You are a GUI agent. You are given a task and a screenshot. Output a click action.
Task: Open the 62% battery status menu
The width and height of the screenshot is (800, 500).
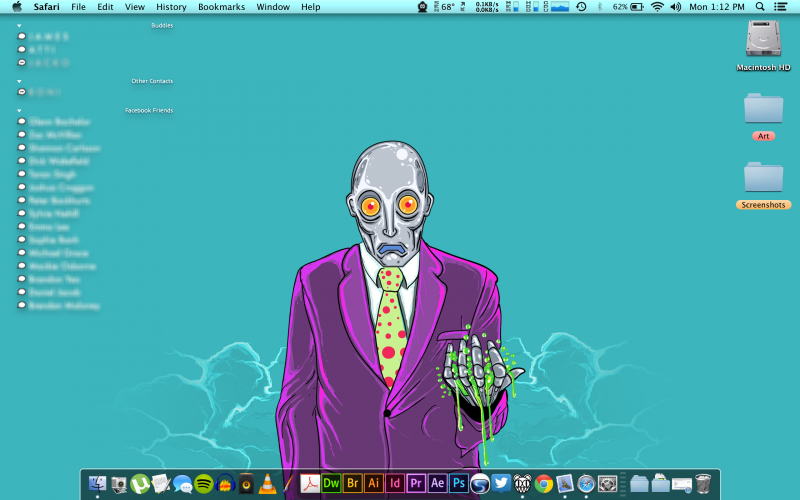628,7
